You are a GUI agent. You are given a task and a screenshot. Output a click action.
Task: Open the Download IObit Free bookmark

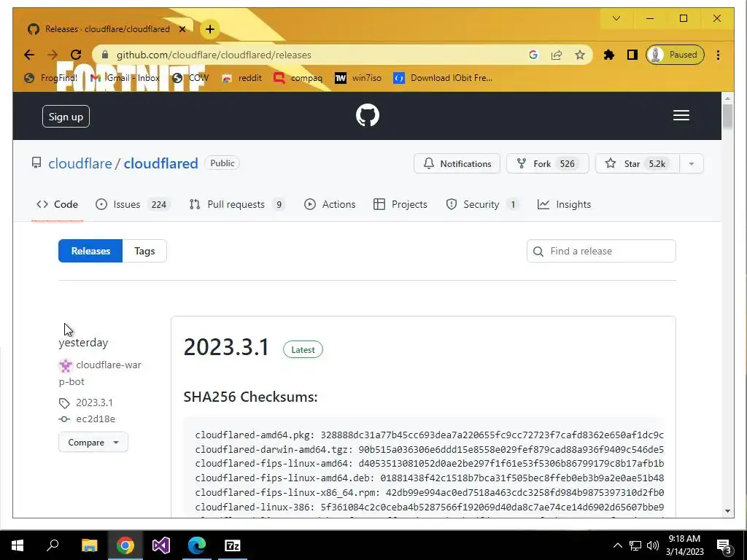coord(443,77)
